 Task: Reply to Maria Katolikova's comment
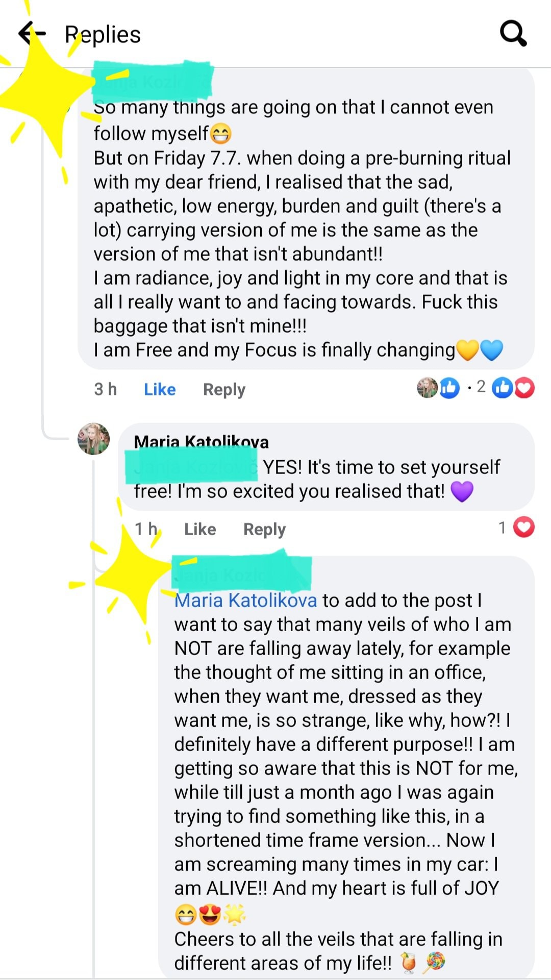[x=264, y=529]
